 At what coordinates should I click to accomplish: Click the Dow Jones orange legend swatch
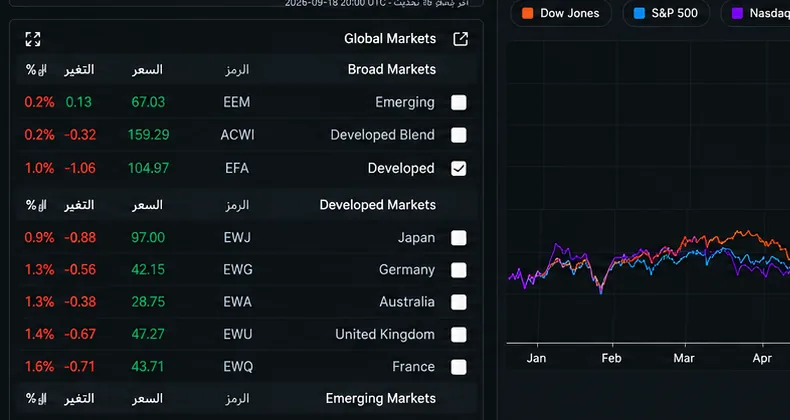(528, 13)
